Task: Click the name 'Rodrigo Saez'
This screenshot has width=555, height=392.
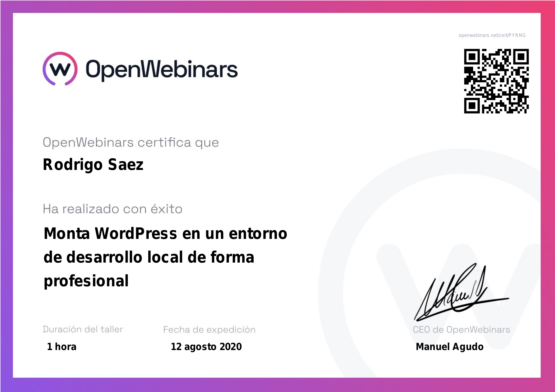Action: 93,165
